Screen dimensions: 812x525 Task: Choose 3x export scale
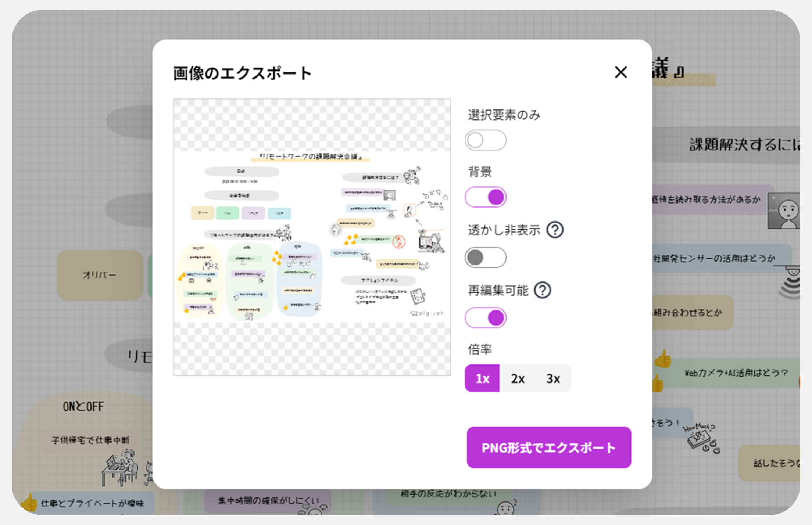point(553,378)
